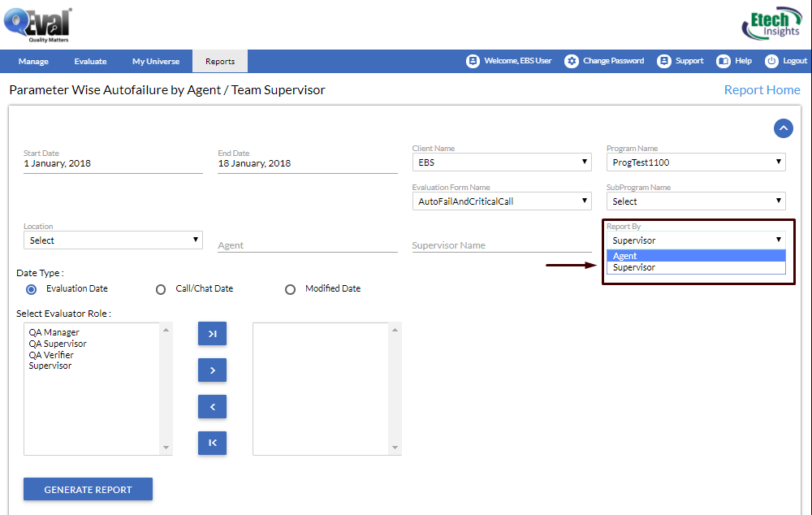
Task: Click the Etech Insights logo
Action: 771,24
